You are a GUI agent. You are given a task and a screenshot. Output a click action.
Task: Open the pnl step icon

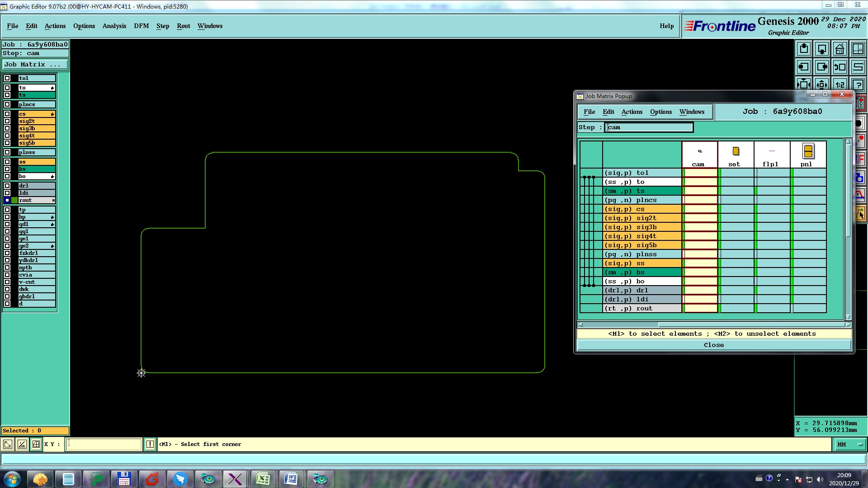click(x=807, y=151)
